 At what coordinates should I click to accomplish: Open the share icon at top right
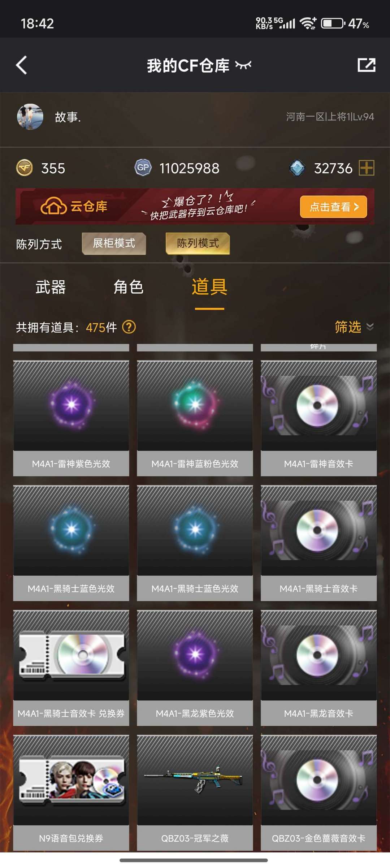(x=367, y=65)
